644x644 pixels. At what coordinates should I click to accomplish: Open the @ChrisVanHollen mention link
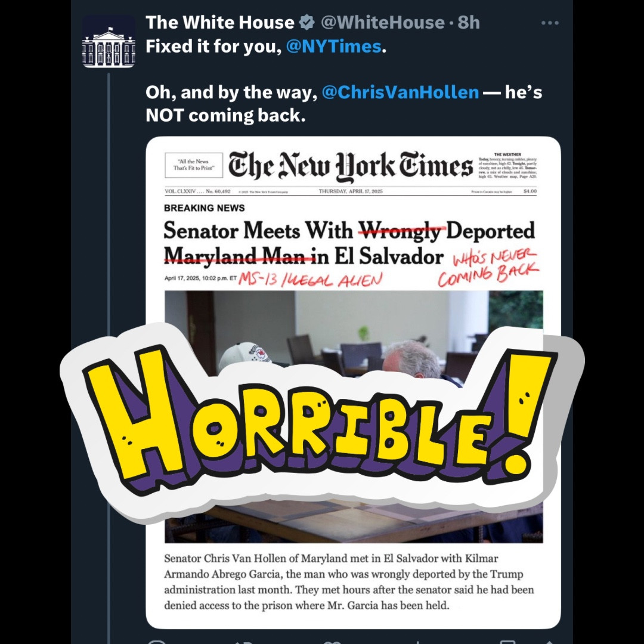coord(401,92)
